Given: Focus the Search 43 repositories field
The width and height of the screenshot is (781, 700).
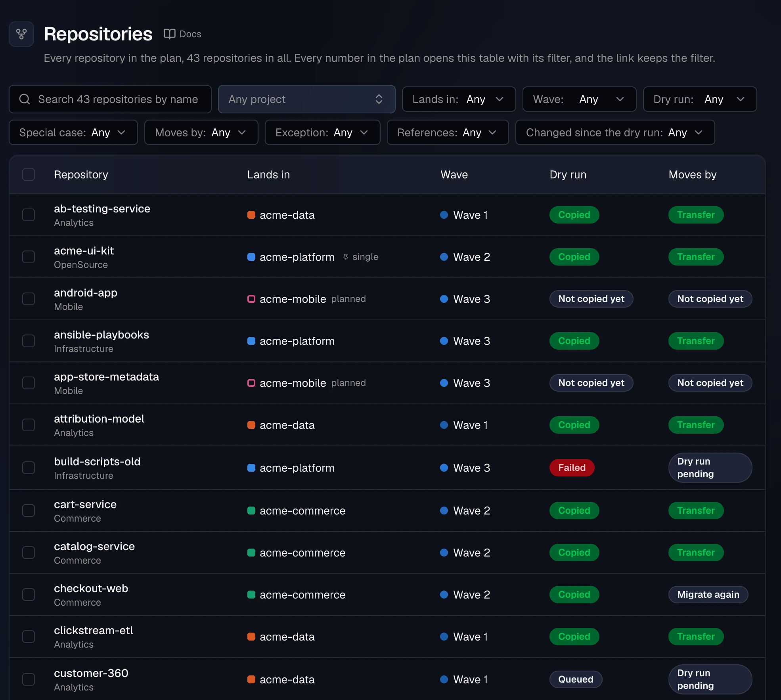Looking at the screenshot, I should tap(110, 99).
